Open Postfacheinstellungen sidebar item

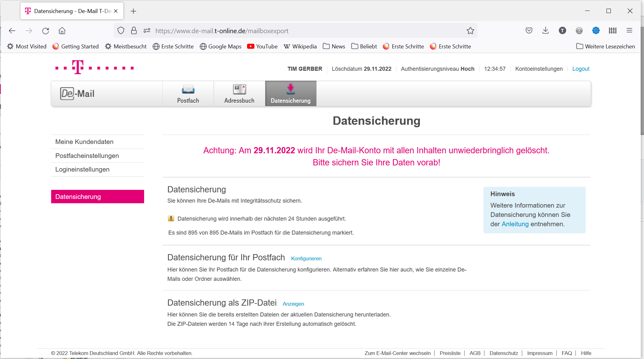(x=87, y=156)
